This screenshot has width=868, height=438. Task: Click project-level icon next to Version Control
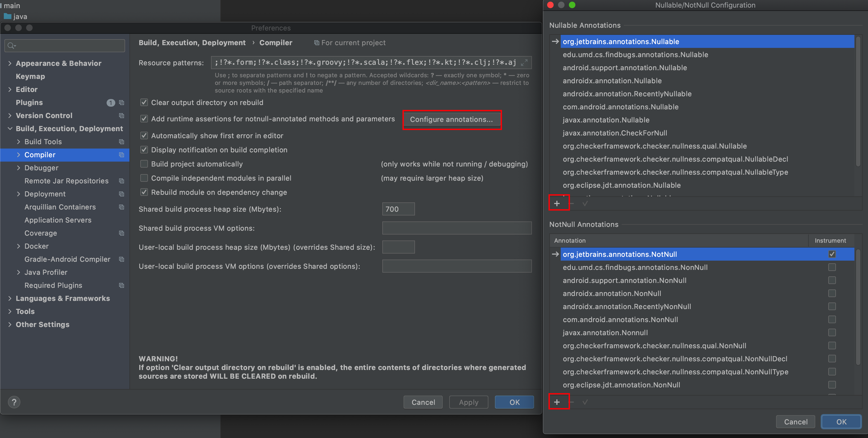(x=122, y=116)
